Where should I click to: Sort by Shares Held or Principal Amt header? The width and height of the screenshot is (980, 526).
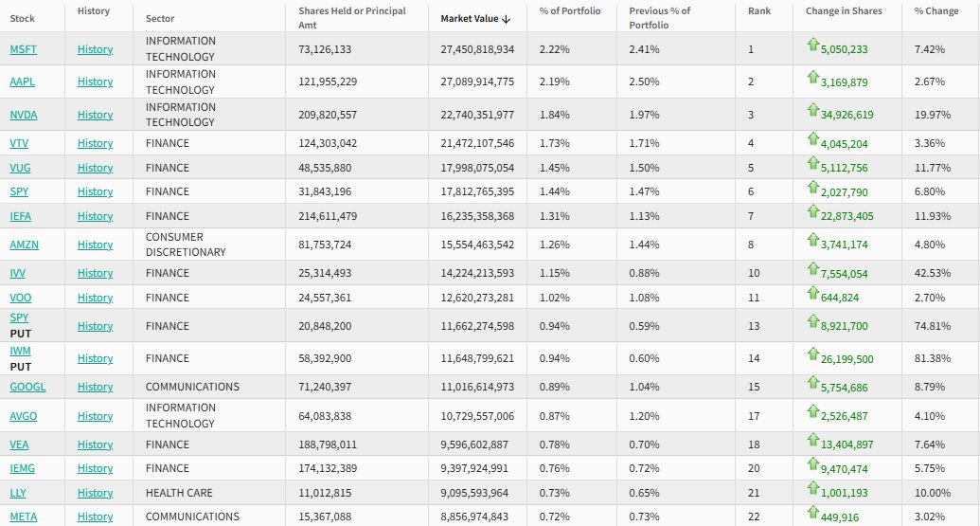click(352, 17)
